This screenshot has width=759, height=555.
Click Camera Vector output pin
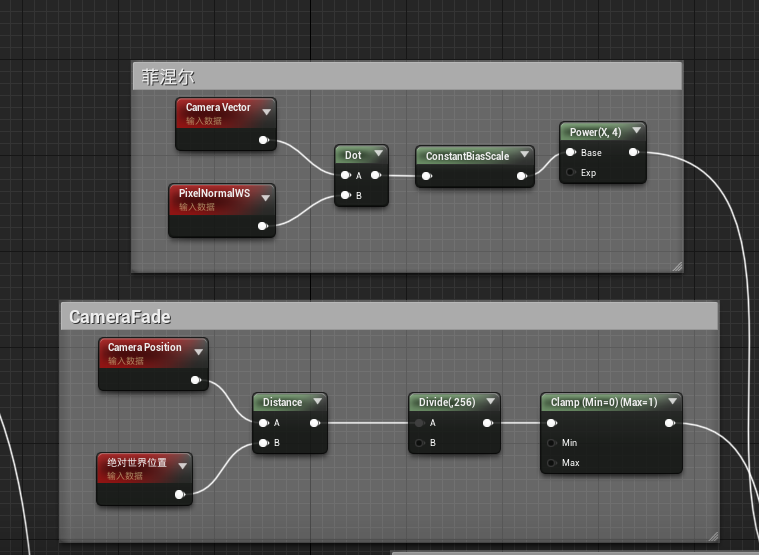tap(263, 140)
